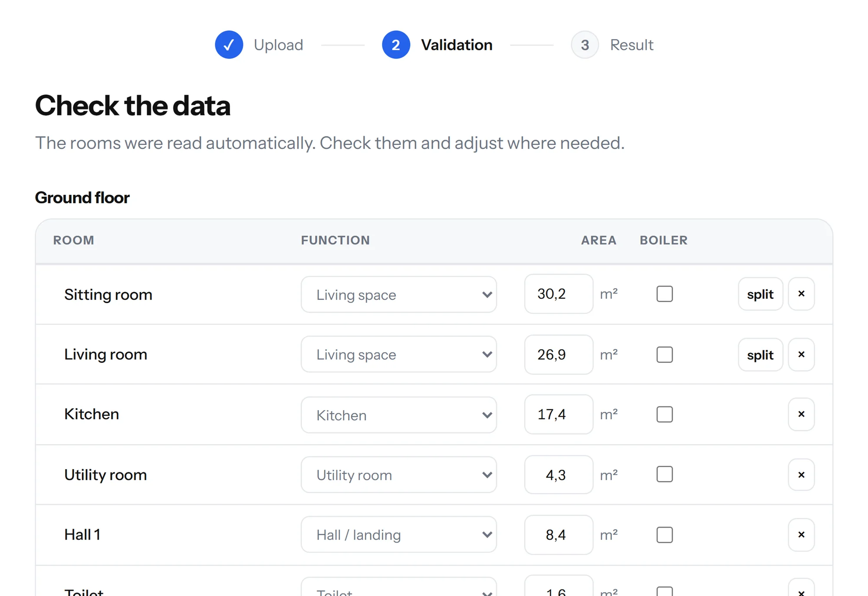Edit the Utility room area field
868x596 pixels.
pos(559,474)
